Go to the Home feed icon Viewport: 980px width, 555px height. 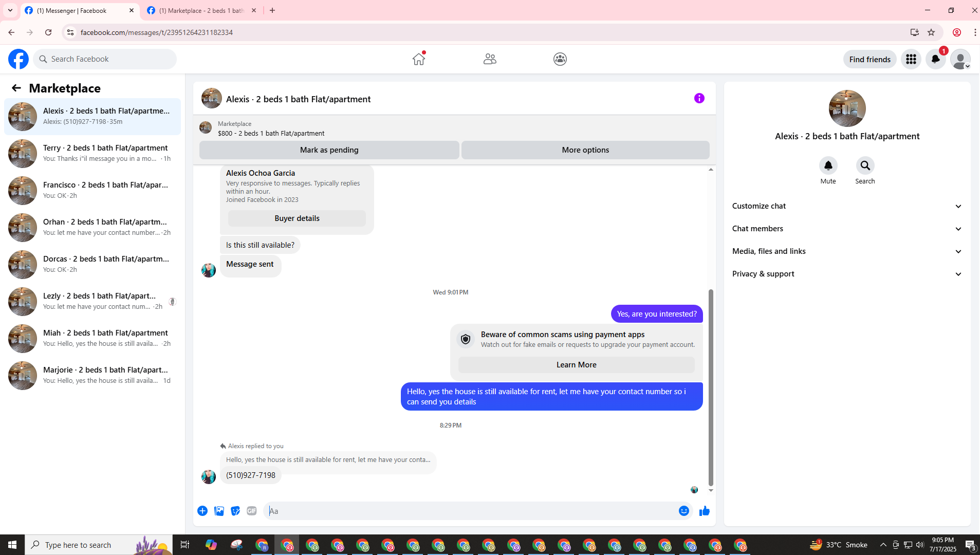click(x=419, y=59)
